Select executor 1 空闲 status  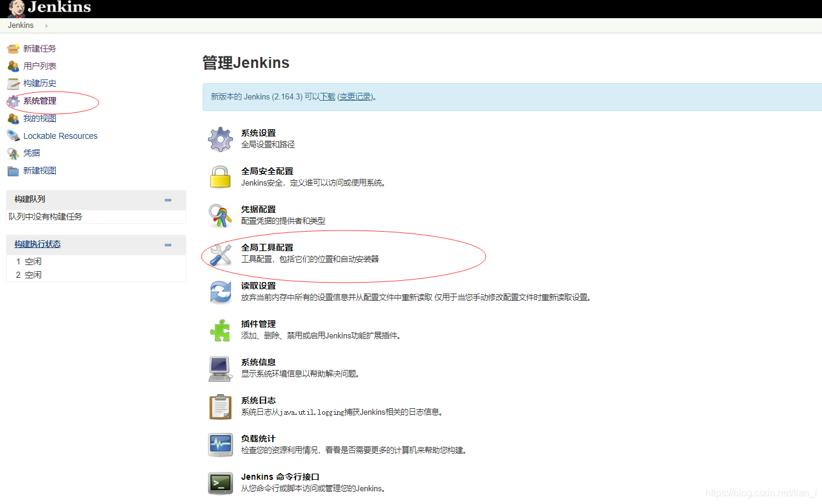tap(30, 261)
